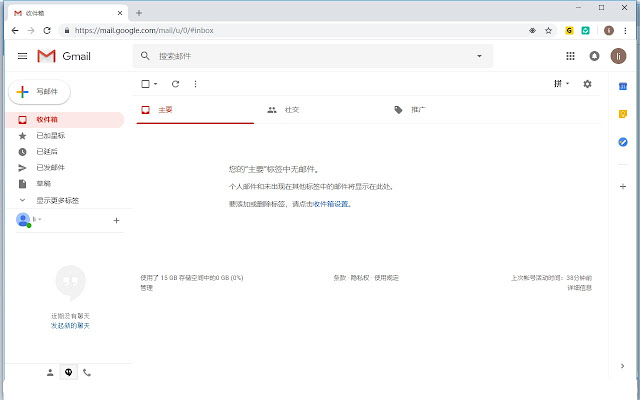Open the Google apps grid icon
Image resolution: width=640 pixels, height=400 pixels.
point(571,56)
